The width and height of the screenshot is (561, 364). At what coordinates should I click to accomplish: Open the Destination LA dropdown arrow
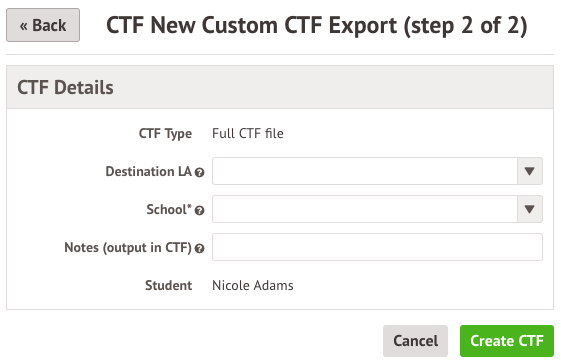coord(530,171)
